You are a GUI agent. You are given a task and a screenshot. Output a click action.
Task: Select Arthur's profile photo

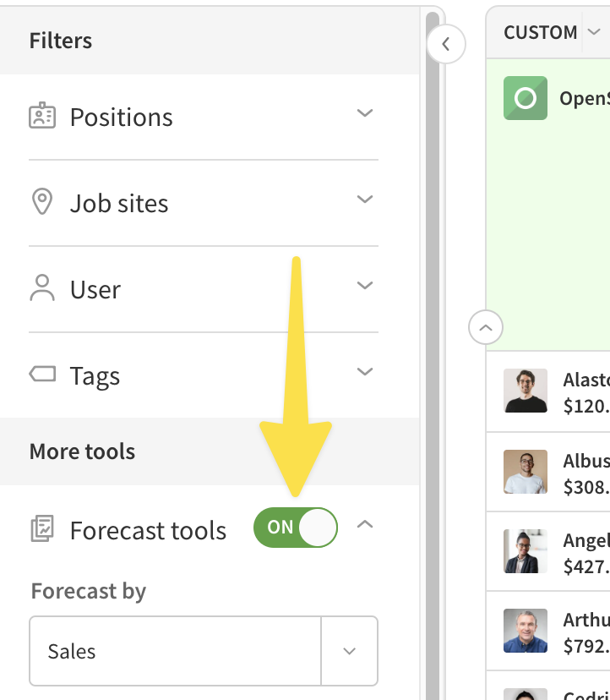coord(526,631)
